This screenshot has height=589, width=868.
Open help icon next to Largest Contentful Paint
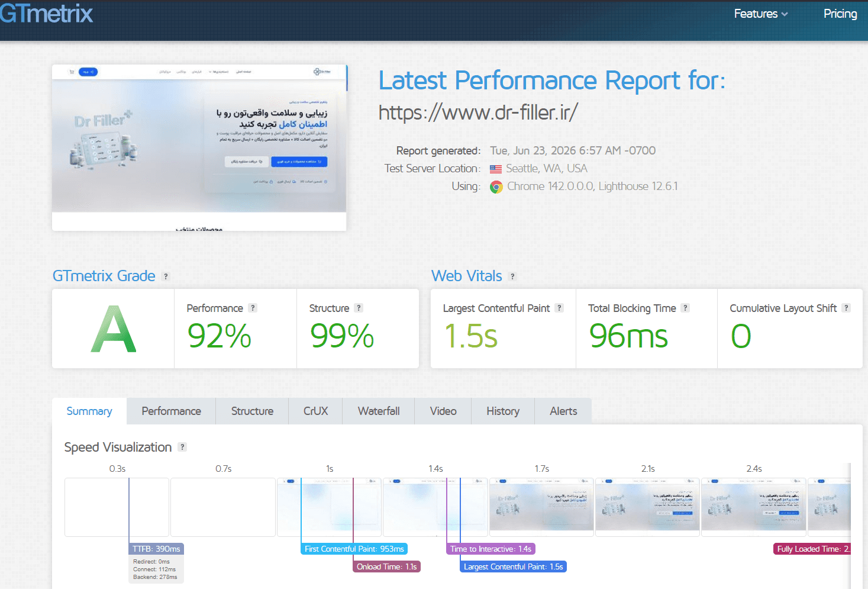tap(559, 308)
